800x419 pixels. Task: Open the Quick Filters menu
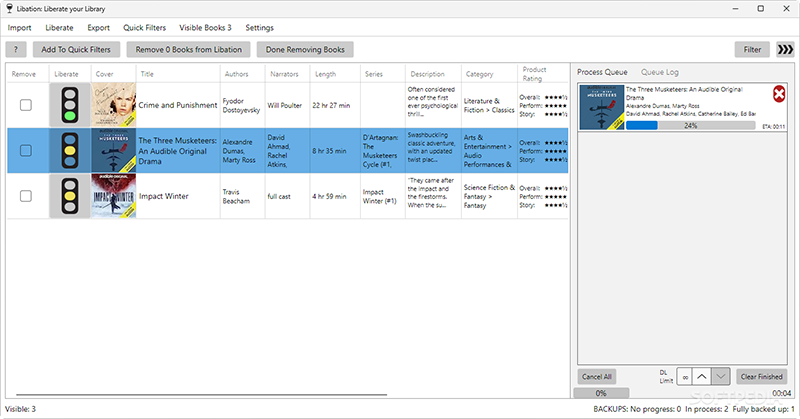click(x=144, y=28)
